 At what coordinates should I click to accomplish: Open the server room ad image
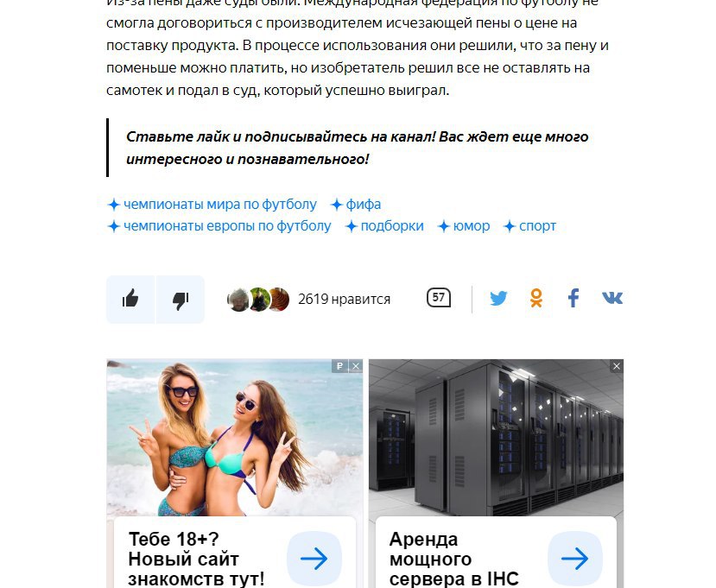496,438
